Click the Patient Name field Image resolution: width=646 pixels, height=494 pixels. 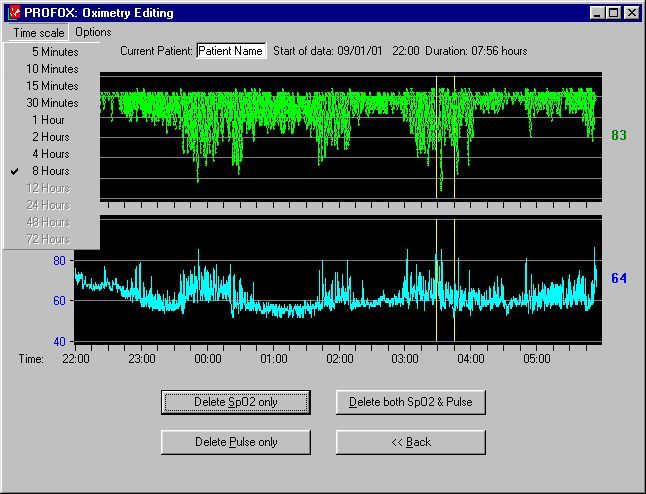[x=231, y=51]
